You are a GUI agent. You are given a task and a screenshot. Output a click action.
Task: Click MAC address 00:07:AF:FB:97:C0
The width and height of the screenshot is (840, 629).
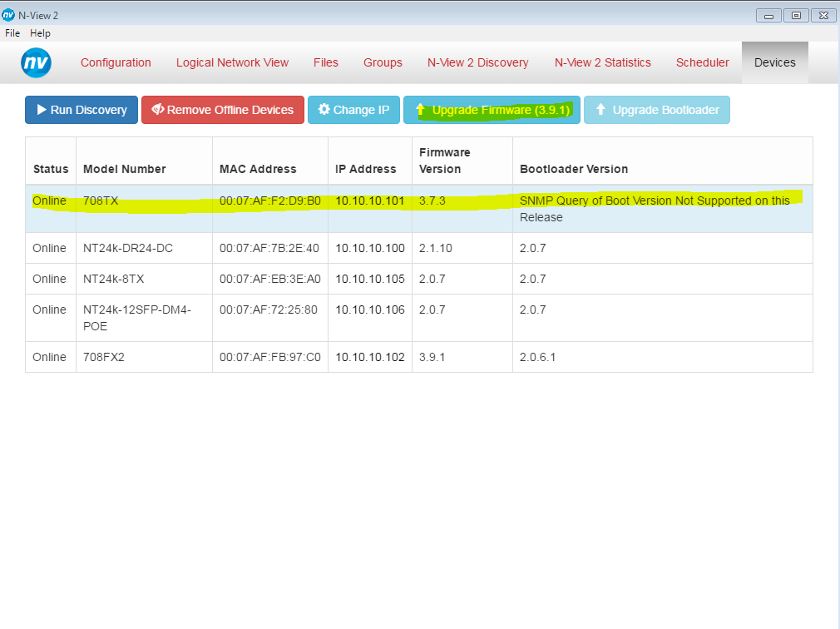point(270,358)
